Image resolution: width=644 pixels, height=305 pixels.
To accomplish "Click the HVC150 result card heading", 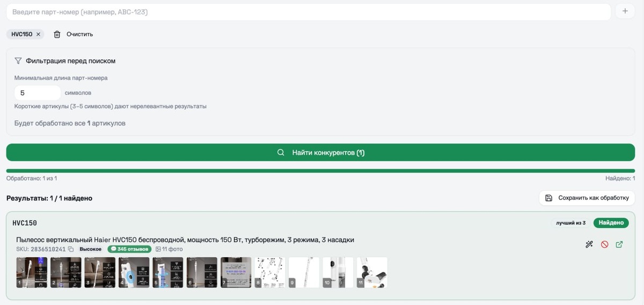I will 25,223.
